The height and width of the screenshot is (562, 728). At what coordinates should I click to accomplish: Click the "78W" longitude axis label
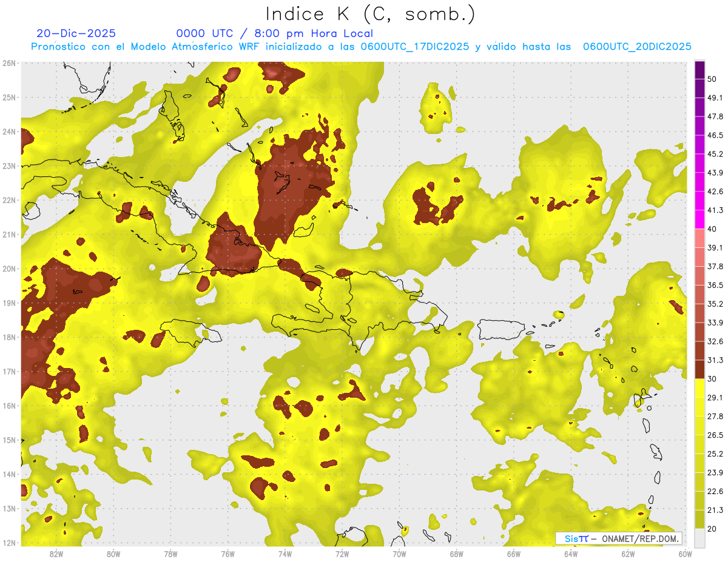[170, 554]
